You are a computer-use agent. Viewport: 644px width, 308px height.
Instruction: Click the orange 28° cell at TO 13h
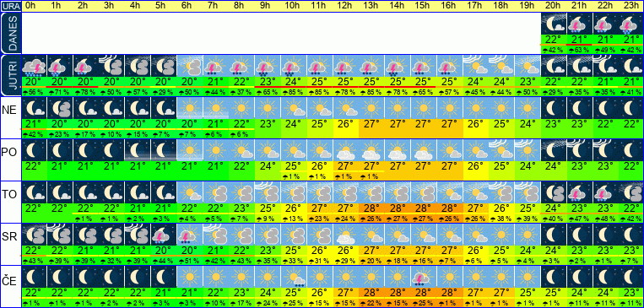click(x=371, y=208)
